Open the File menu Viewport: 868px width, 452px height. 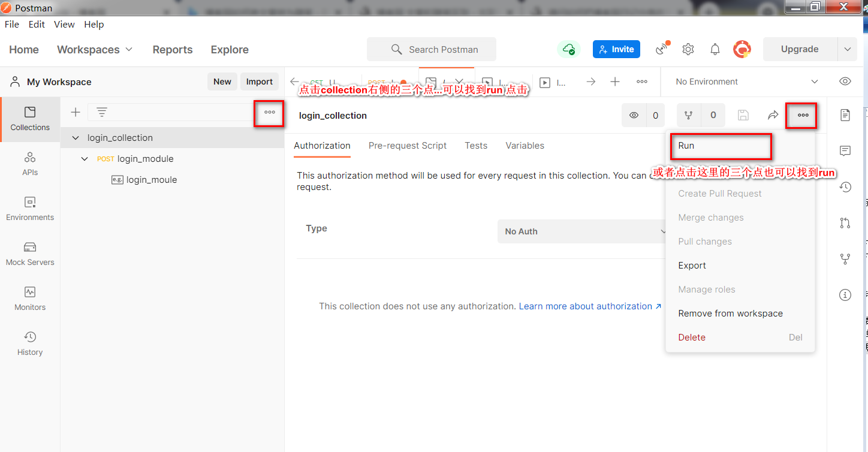tap(12, 24)
